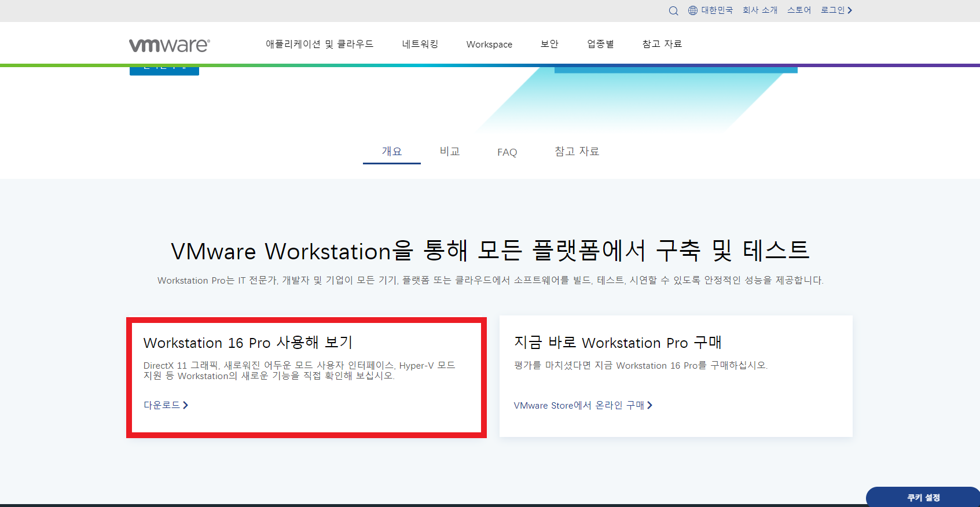Click 지금 바로 Workstation Pro 구매 heading
This screenshot has width=980, height=507.
click(x=618, y=343)
